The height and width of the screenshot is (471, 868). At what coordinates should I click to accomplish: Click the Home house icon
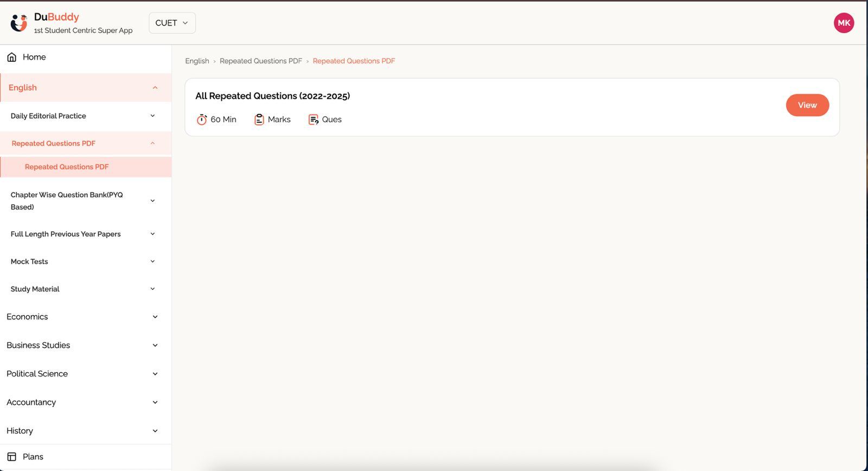tap(11, 57)
